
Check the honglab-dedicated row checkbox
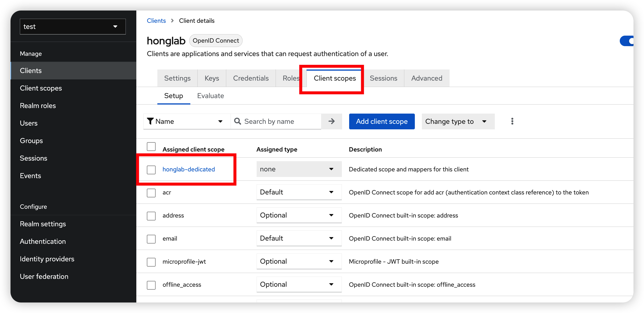click(151, 170)
